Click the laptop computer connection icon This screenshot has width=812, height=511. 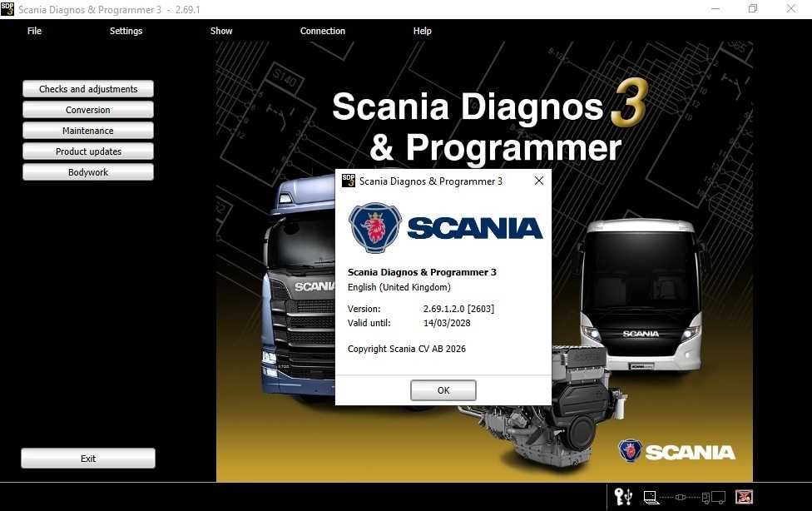[651, 498]
